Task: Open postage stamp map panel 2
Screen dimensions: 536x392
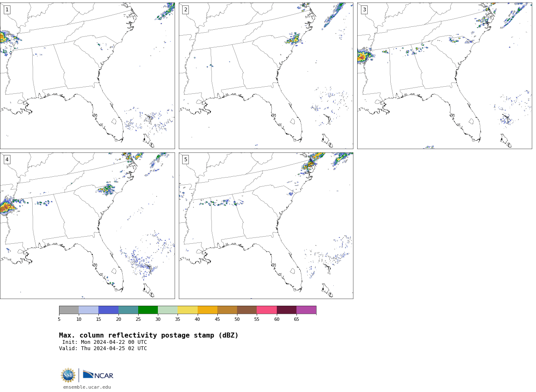Action: click(266, 76)
